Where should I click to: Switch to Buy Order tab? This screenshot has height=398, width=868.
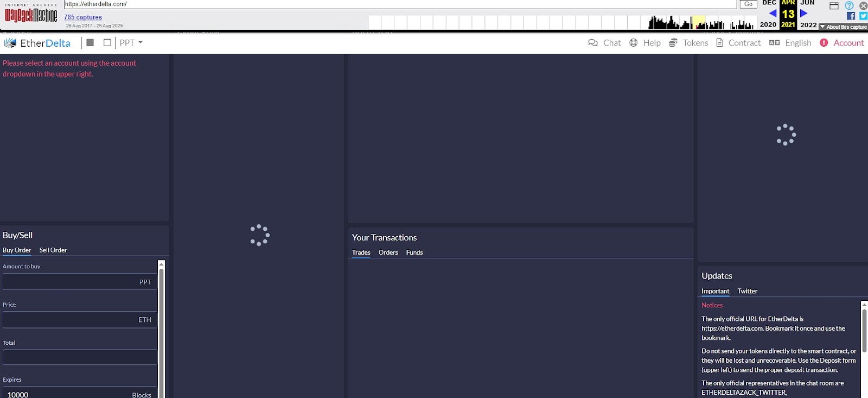click(17, 250)
